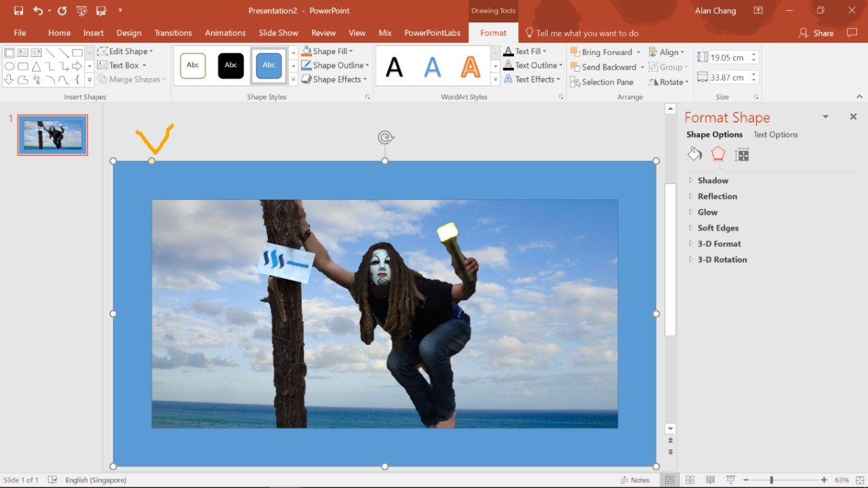Expand the Shadow section
Image resolution: width=868 pixels, height=488 pixels.
point(713,180)
